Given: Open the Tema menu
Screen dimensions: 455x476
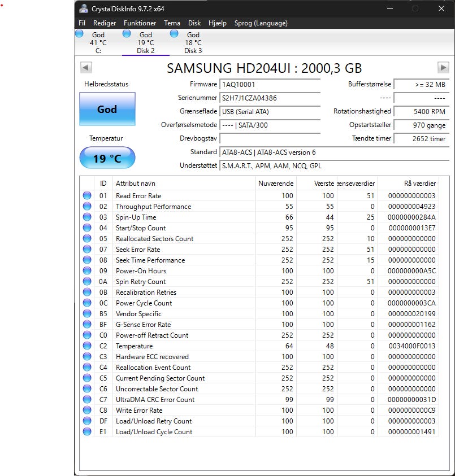Looking at the screenshot, I should 172,23.
